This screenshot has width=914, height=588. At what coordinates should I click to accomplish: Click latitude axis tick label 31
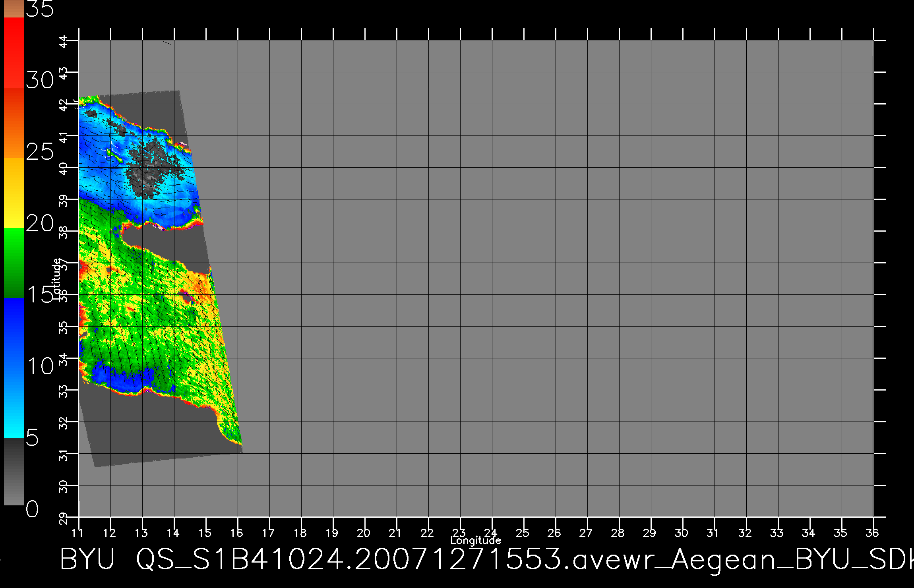(64, 455)
